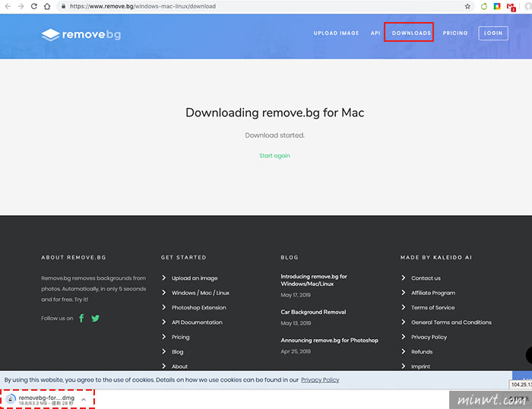Open the Gmail extension icon
Screen dimensions: 532x409
click(511, 7)
